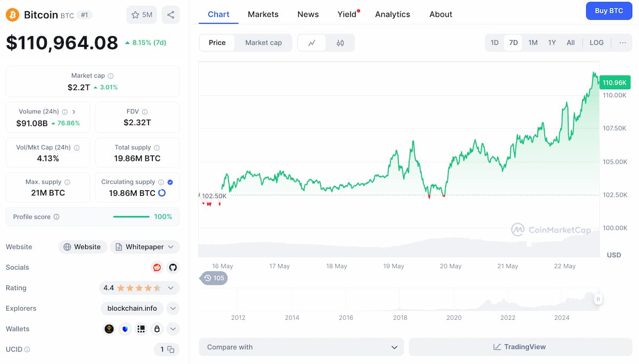Switch to candlestick chart icon

340,43
